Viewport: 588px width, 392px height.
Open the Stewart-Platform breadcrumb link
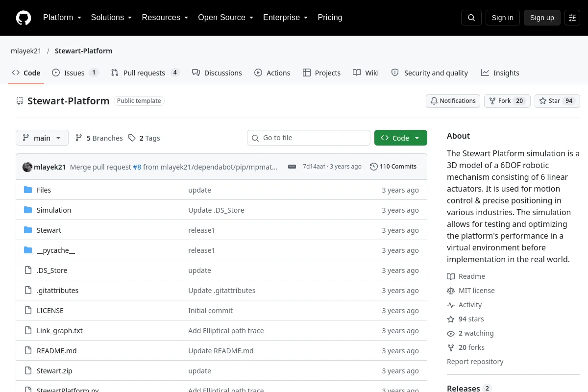83,51
